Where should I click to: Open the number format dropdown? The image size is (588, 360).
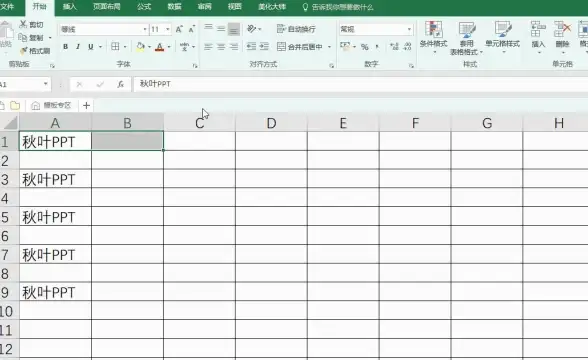[409, 29]
